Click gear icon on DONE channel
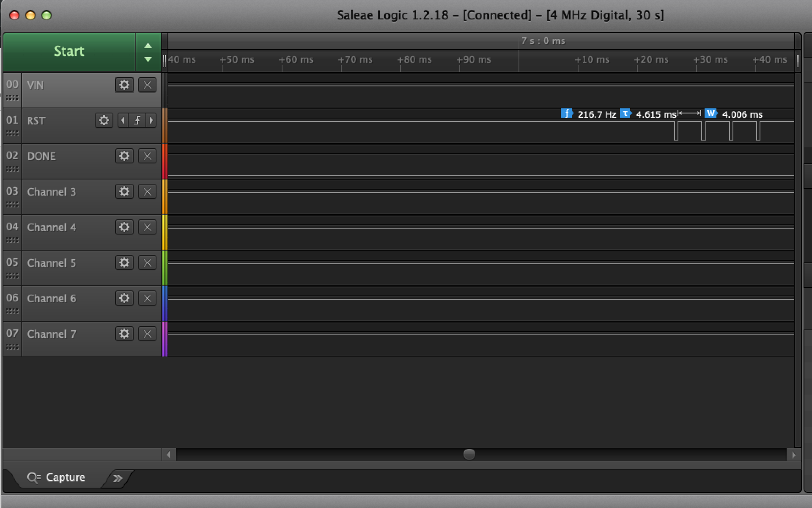 click(x=124, y=156)
